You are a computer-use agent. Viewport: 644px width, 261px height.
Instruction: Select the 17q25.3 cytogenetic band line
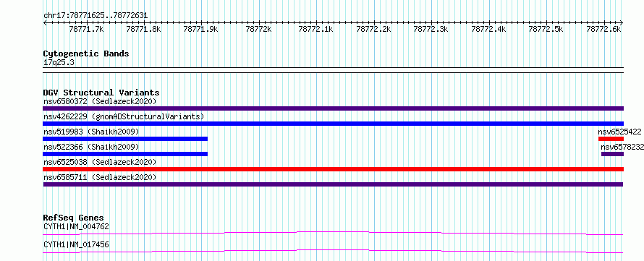[333, 70]
